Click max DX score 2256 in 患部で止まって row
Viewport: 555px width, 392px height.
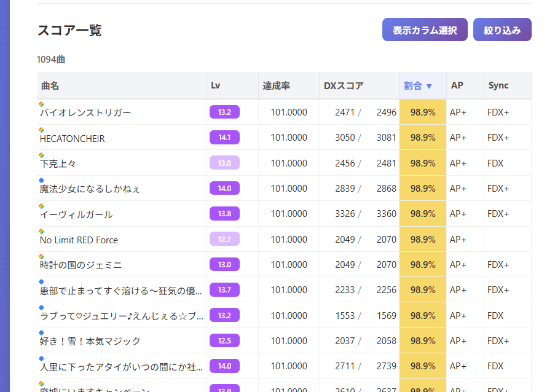pos(386,290)
